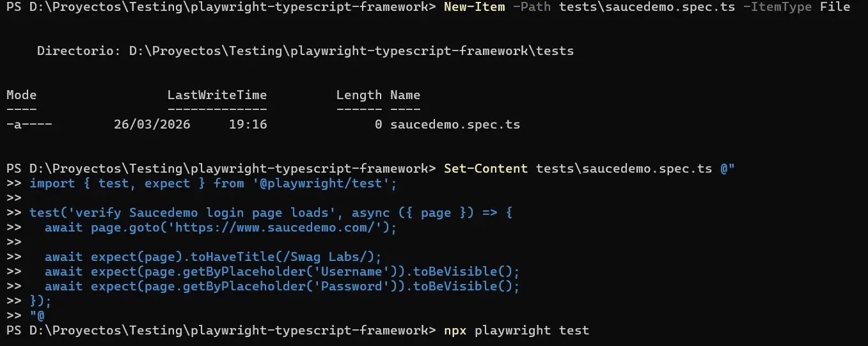868x346 pixels.
Task: Click the 'LastWriteTime' column header
Action: [x=217, y=95]
